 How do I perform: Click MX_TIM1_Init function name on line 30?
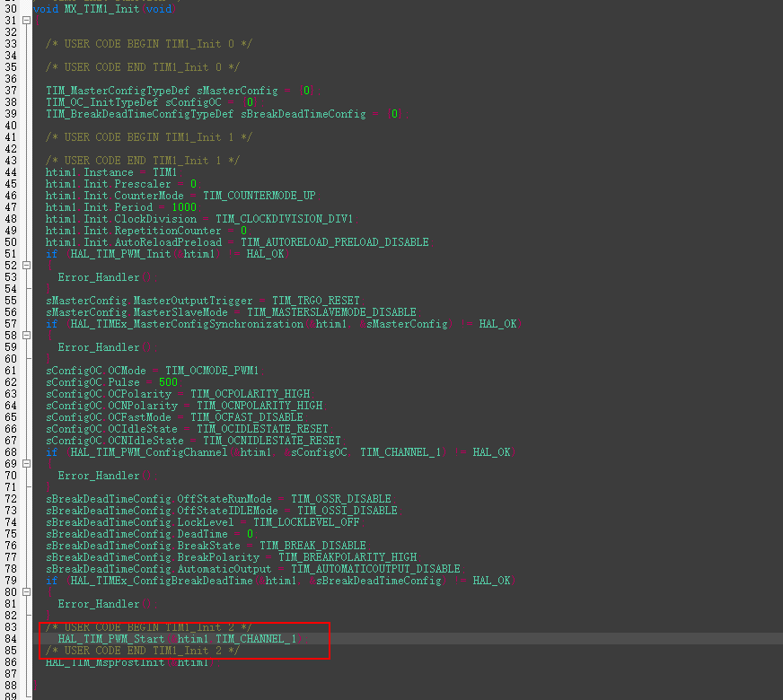(x=101, y=9)
